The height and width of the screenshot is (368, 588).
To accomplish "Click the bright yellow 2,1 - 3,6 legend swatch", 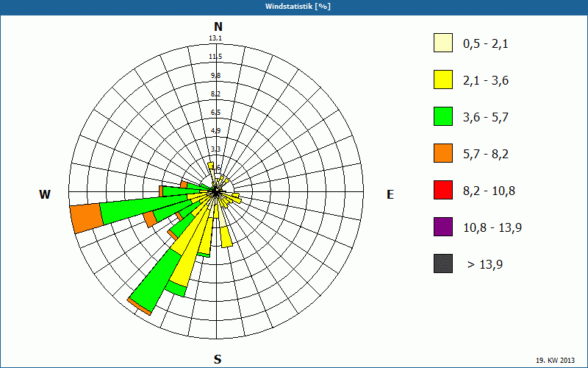I will coord(443,79).
